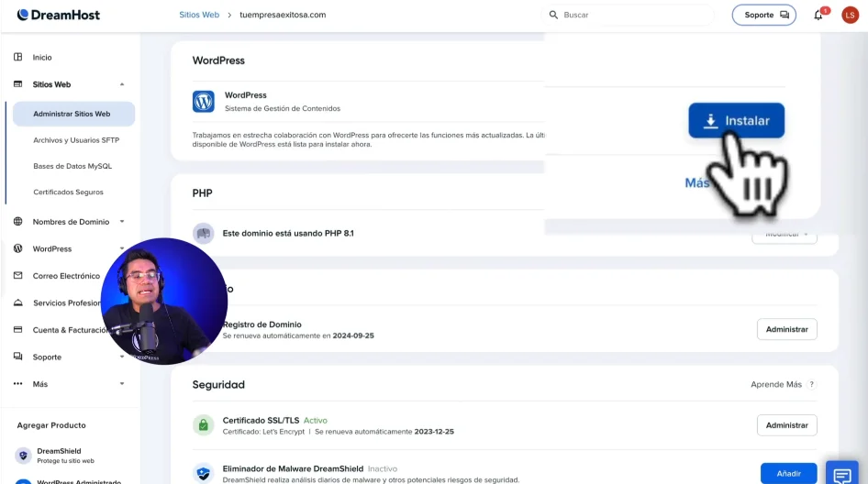This screenshot has width=868, height=484.
Task: Click the tuempresaexitosa.com breadcrumb text
Action: coord(283,15)
